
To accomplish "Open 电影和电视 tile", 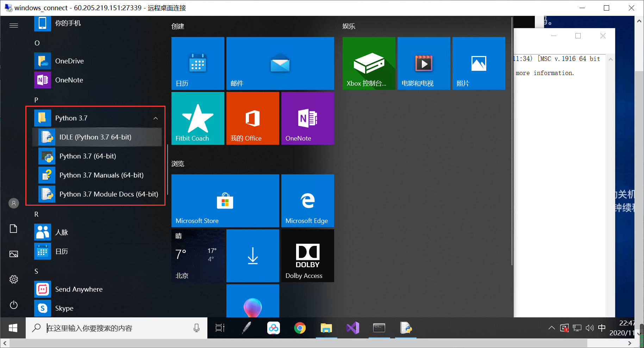I will [424, 63].
